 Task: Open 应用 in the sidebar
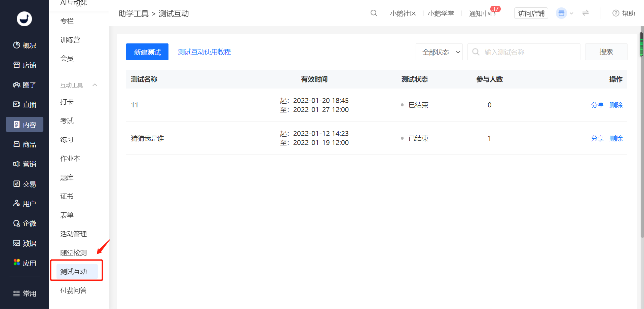tap(25, 263)
